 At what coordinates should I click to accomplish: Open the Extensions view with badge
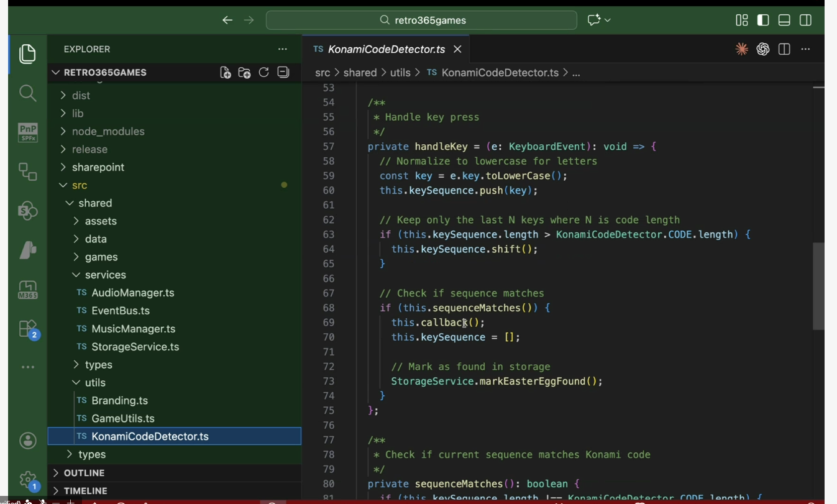pyautogui.click(x=27, y=328)
